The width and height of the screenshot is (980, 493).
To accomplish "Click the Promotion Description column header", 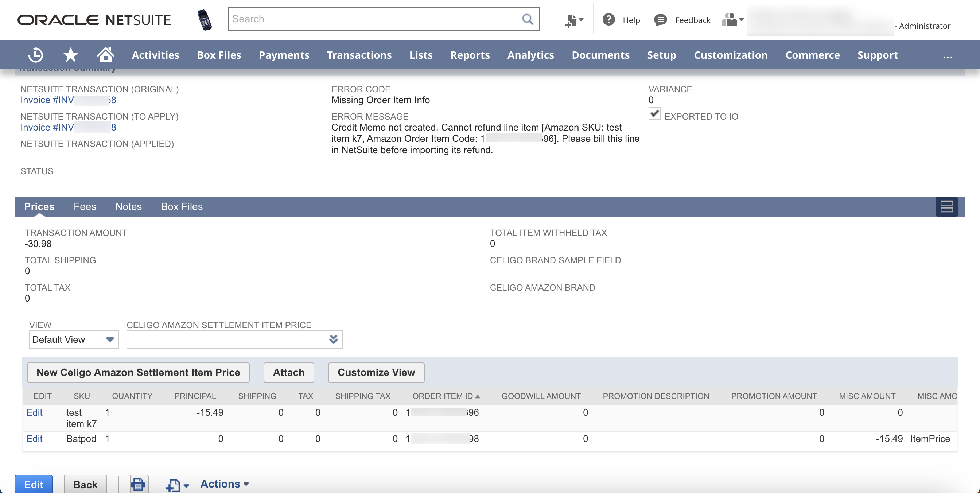I will [656, 396].
